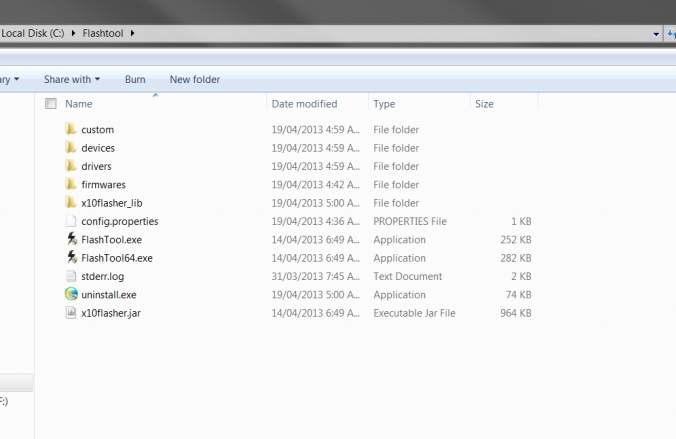
Task: Open the custom folder icon
Action: 71,129
